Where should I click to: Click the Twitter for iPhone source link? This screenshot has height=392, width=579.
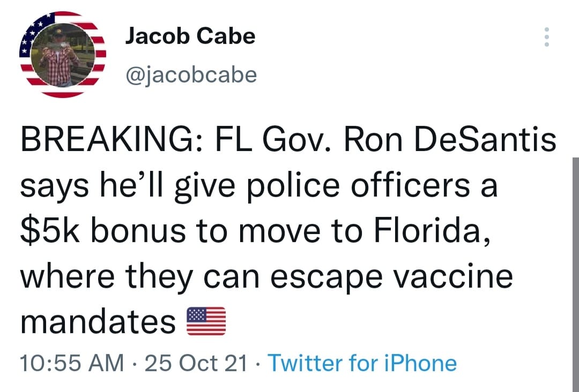click(x=362, y=364)
